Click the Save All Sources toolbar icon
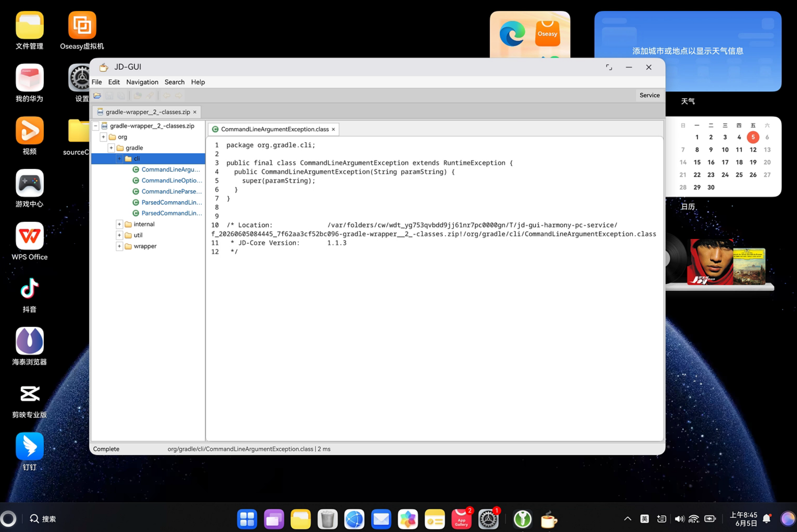This screenshot has height=532, width=797. (x=121, y=96)
